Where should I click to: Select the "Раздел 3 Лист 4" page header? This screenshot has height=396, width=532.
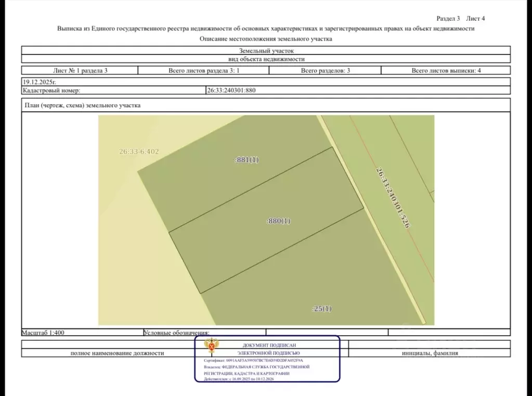460,18
